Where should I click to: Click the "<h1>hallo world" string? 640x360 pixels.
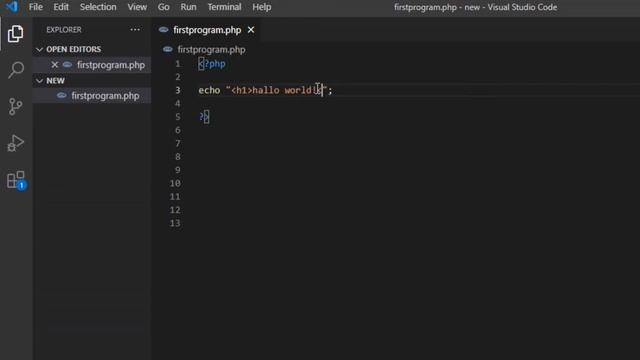tap(276, 90)
